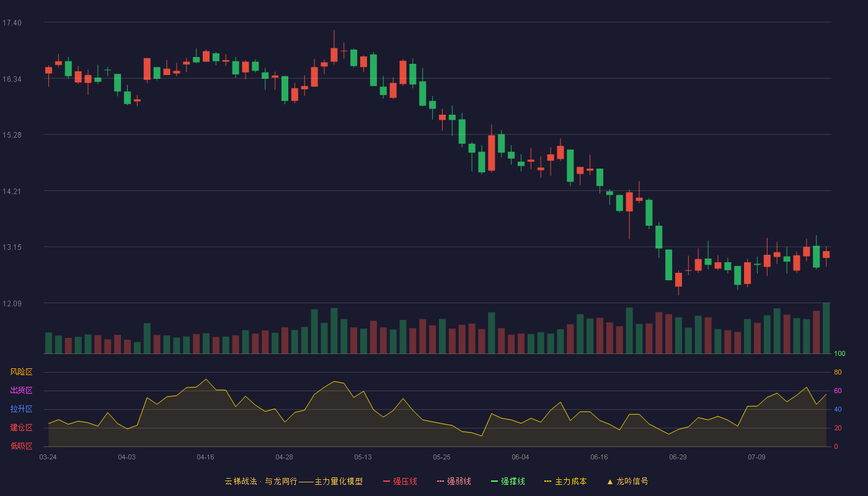Click the 04-03 date label
This screenshot has height=496, width=868.
[126, 457]
